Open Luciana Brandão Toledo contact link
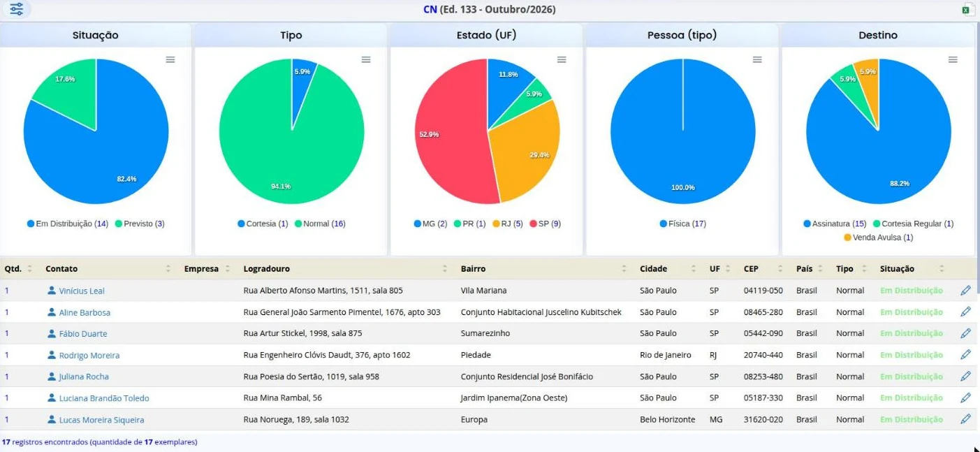The height and width of the screenshot is (452, 980). (x=104, y=398)
